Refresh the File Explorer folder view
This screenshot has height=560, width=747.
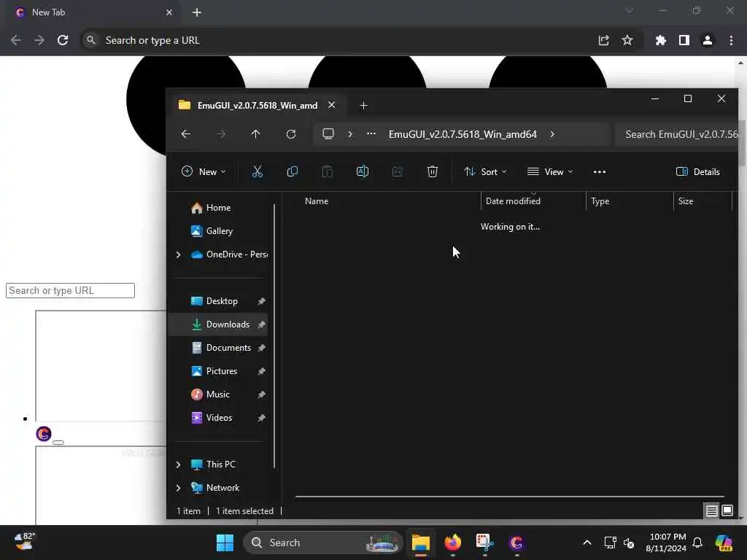click(291, 134)
